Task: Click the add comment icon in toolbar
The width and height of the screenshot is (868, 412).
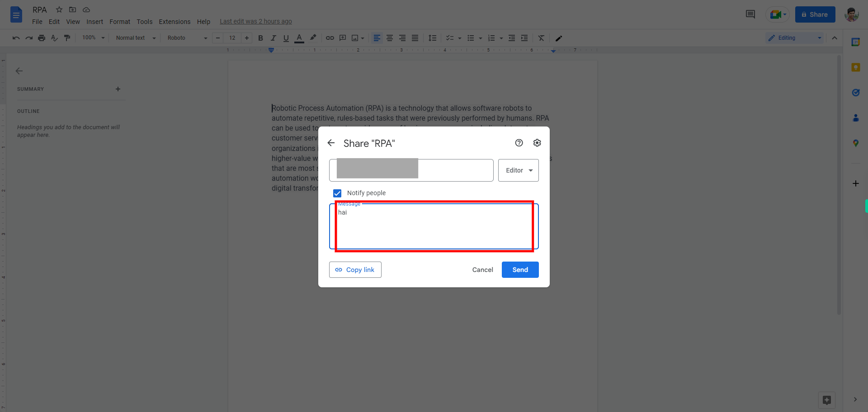Action: (x=343, y=38)
